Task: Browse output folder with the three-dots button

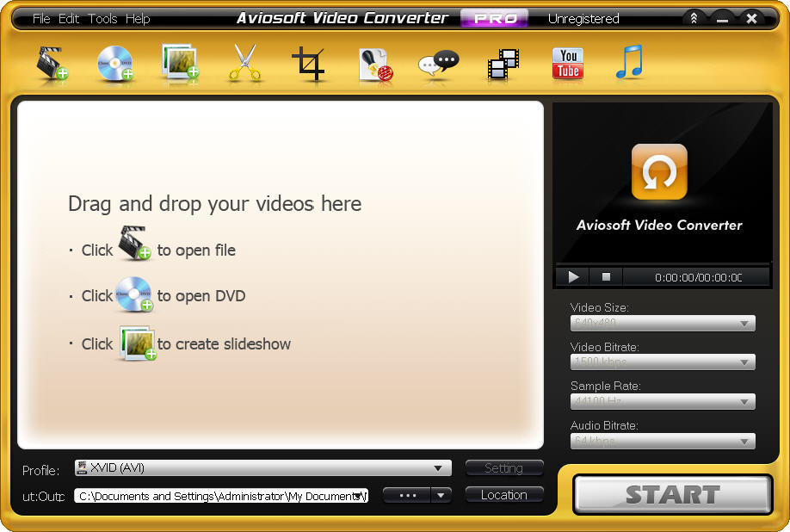Action: click(x=407, y=495)
